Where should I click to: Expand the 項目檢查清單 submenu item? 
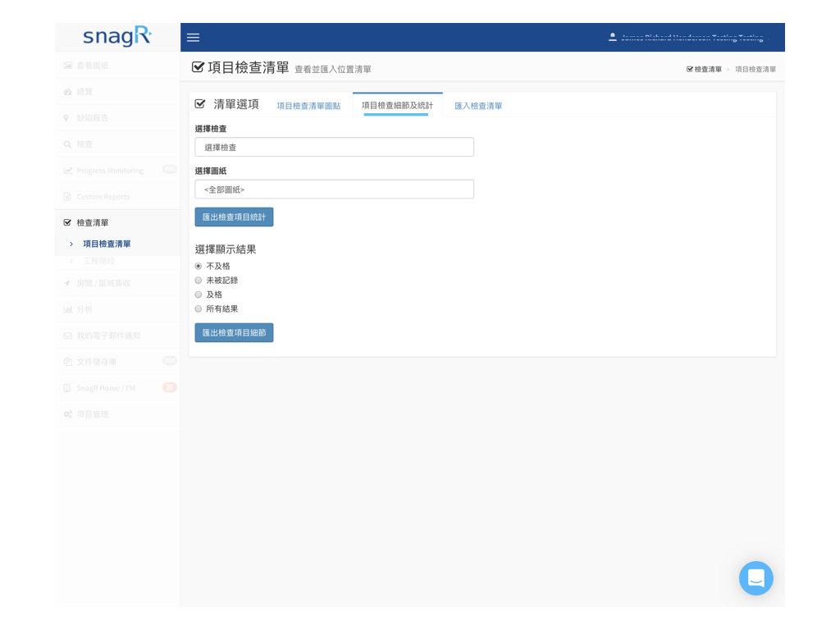(107, 244)
